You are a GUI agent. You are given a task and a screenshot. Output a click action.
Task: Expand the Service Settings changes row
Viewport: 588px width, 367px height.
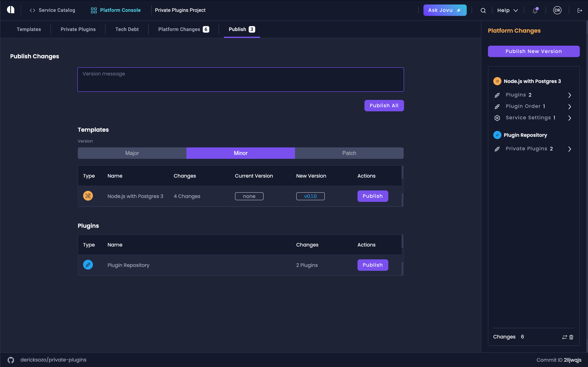pyautogui.click(x=569, y=118)
